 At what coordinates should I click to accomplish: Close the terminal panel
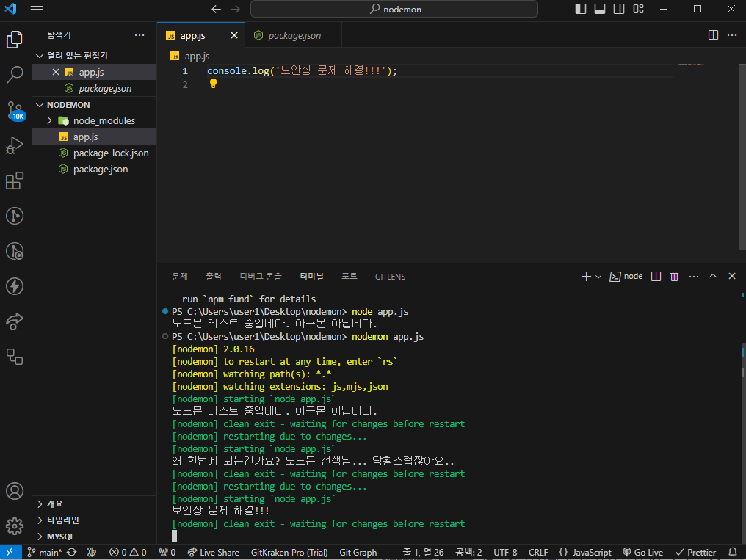tap(732, 276)
